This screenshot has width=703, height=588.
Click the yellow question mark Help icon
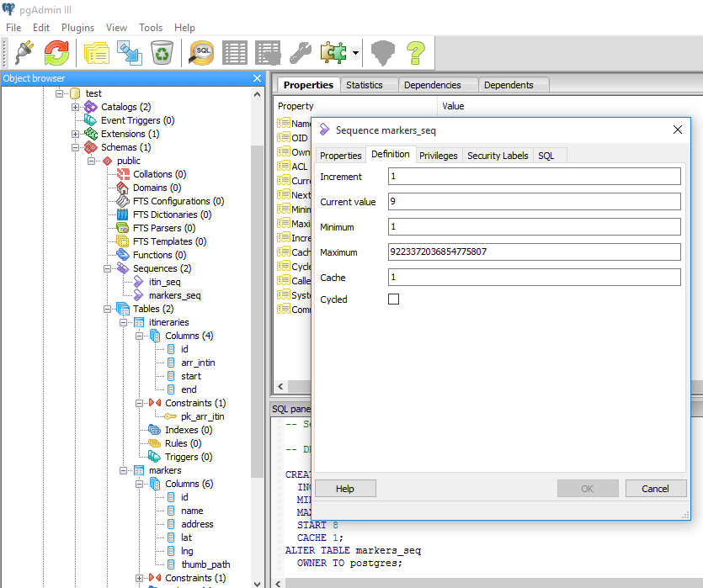click(x=416, y=52)
